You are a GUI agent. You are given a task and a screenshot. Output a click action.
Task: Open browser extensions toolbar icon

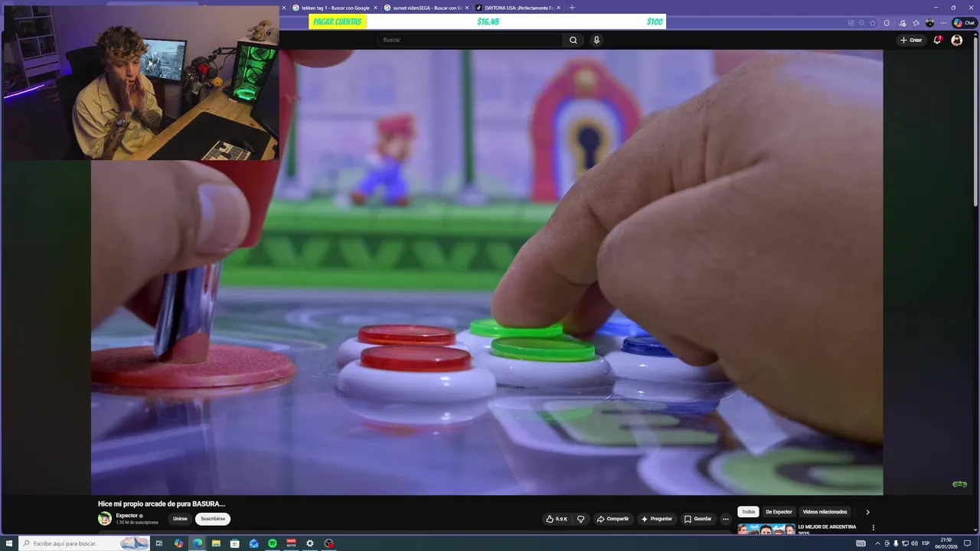point(903,23)
